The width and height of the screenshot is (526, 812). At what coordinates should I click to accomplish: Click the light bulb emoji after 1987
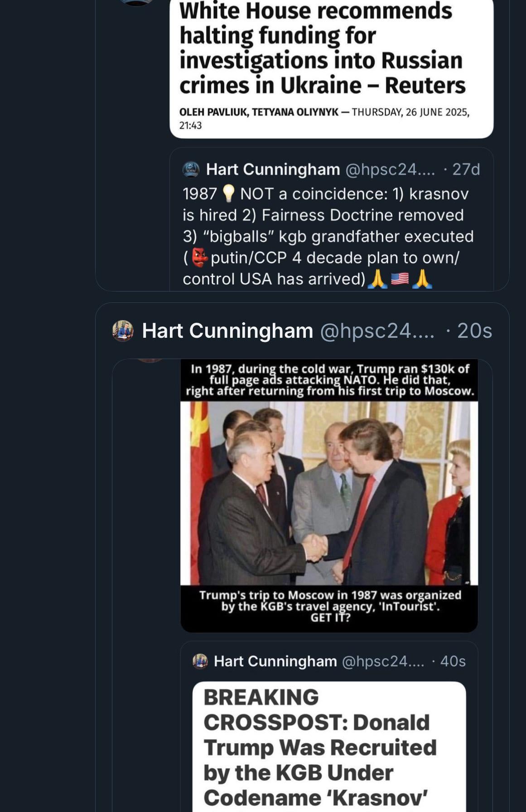[229, 194]
